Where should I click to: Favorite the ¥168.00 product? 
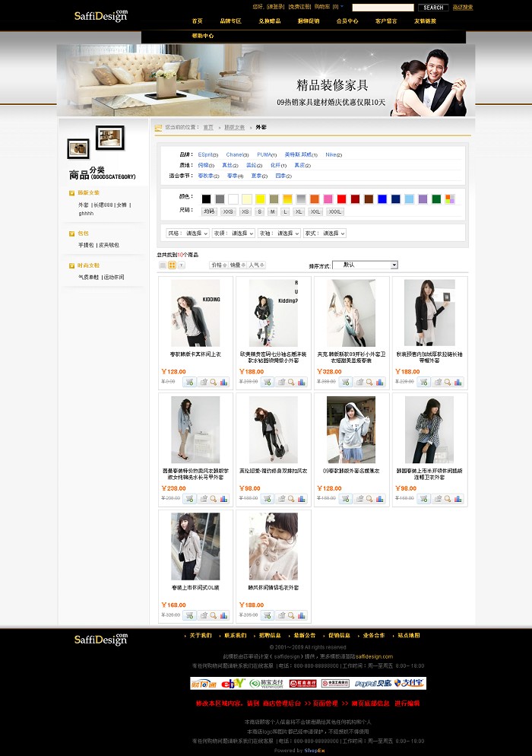pyautogui.click(x=204, y=615)
